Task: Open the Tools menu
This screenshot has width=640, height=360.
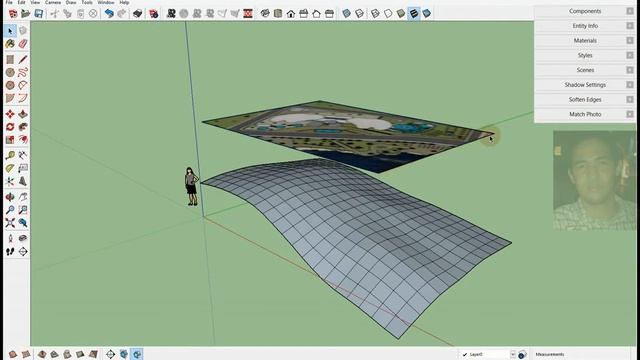Action: click(87, 2)
